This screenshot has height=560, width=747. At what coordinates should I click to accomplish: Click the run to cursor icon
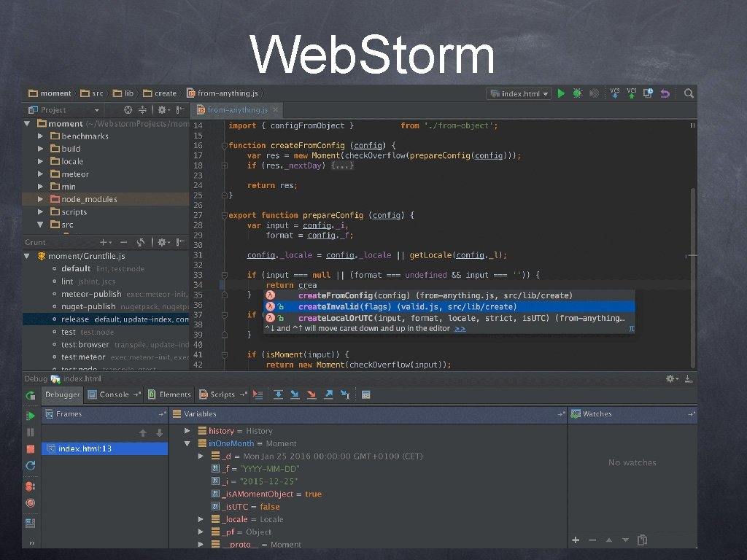345,394
